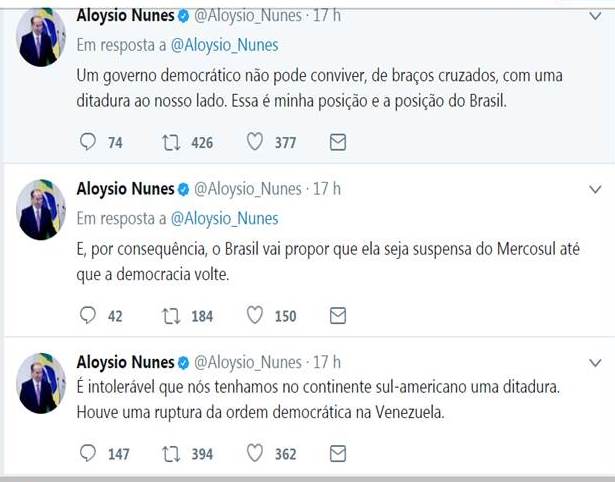Send the Venezuela tweet by direct message
Viewport: 615px width, 482px height.
pyautogui.click(x=338, y=454)
